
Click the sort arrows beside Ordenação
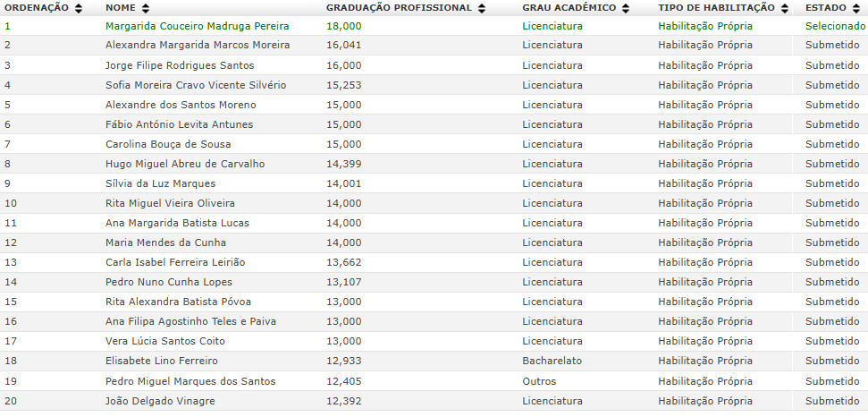point(79,8)
